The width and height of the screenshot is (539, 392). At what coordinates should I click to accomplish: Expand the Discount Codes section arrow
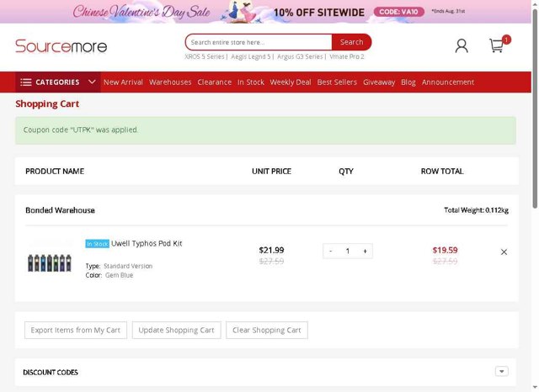tap(502, 372)
